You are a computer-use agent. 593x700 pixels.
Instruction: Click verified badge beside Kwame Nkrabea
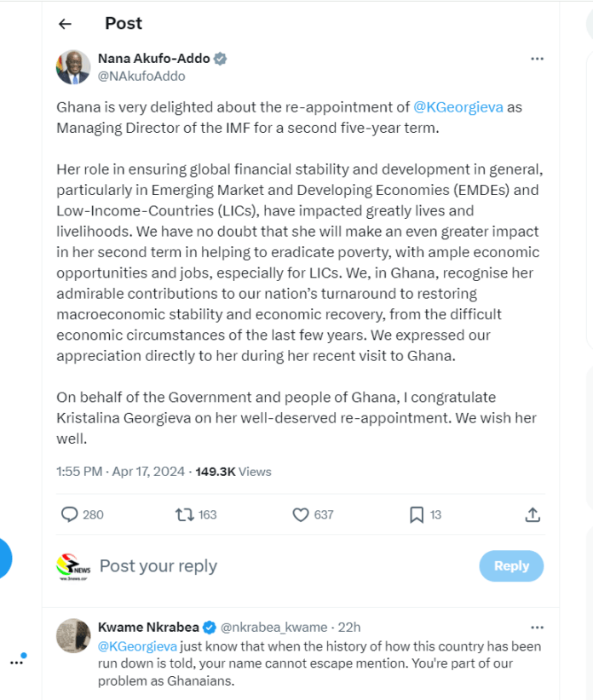point(209,628)
